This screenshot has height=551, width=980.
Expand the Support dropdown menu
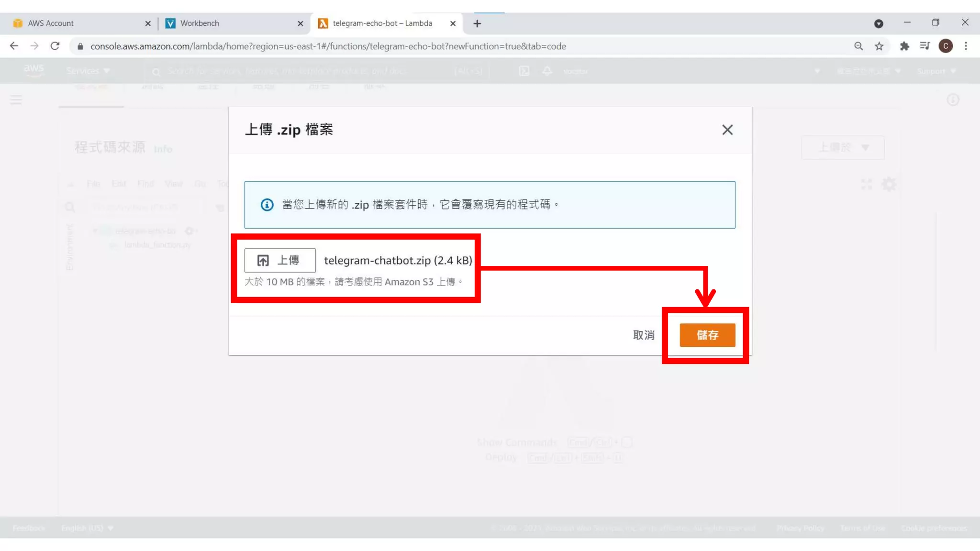(x=936, y=71)
